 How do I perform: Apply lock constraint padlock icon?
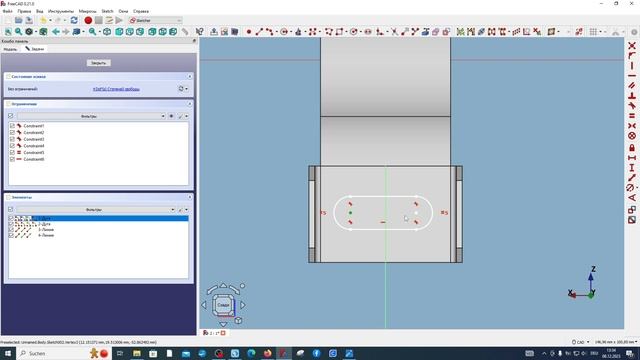[632, 147]
